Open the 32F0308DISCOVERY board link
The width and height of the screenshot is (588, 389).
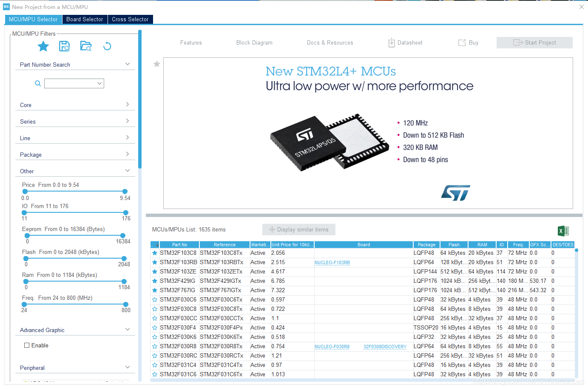click(385, 347)
